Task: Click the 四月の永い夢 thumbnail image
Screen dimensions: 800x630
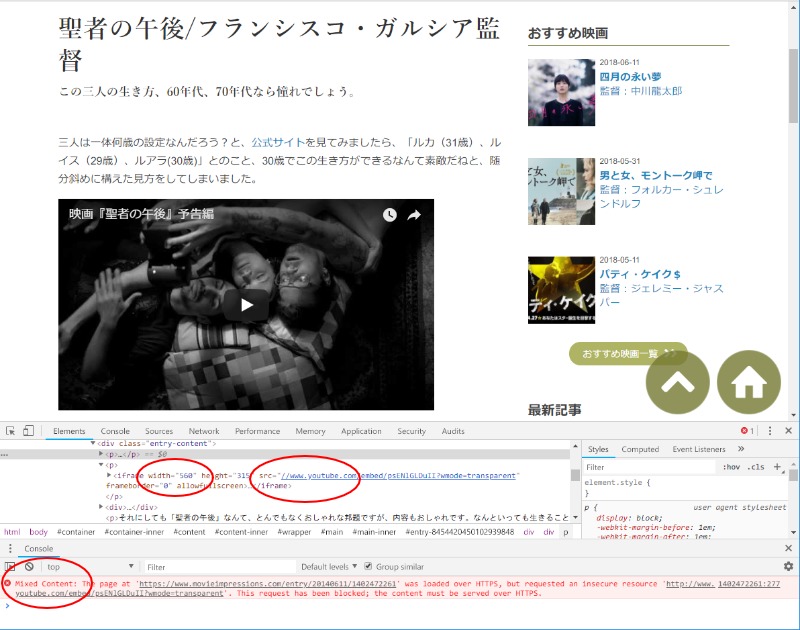Action: 561,92
